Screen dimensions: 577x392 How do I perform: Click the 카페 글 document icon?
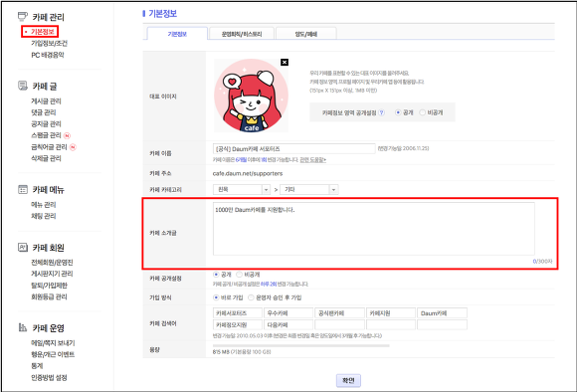point(23,86)
